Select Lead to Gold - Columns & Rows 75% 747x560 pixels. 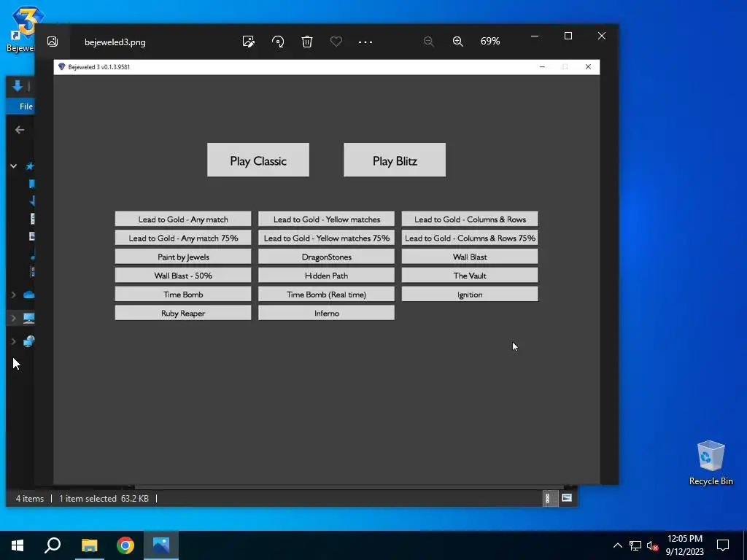tap(470, 238)
